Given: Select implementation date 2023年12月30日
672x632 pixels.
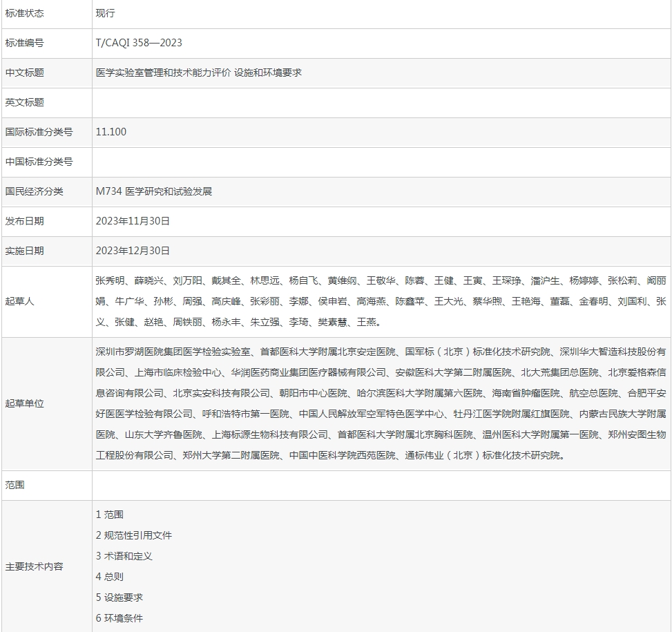Looking at the screenshot, I should coord(133,251).
